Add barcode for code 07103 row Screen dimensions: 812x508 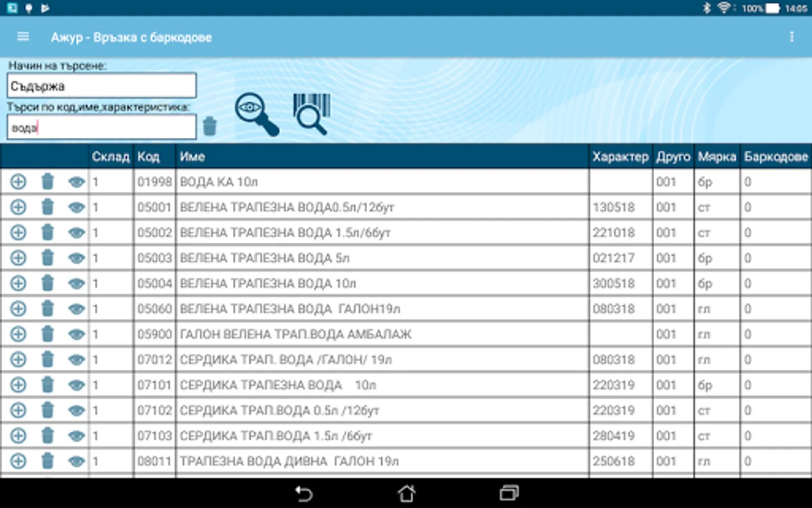point(18,436)
